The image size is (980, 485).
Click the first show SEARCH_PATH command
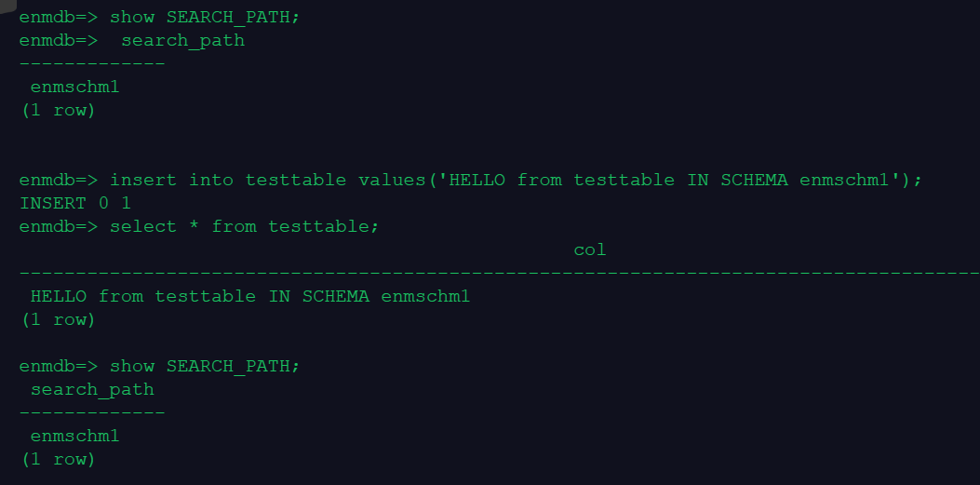[x=204, y=18]
